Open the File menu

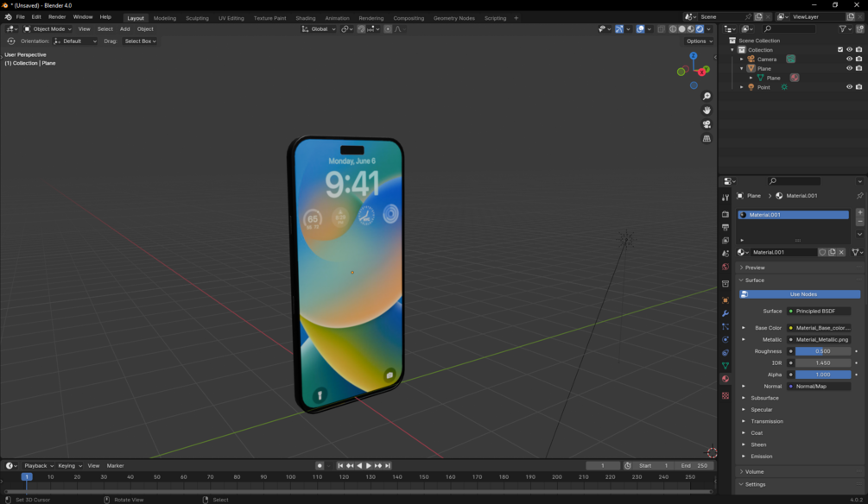tap(21, 17)
